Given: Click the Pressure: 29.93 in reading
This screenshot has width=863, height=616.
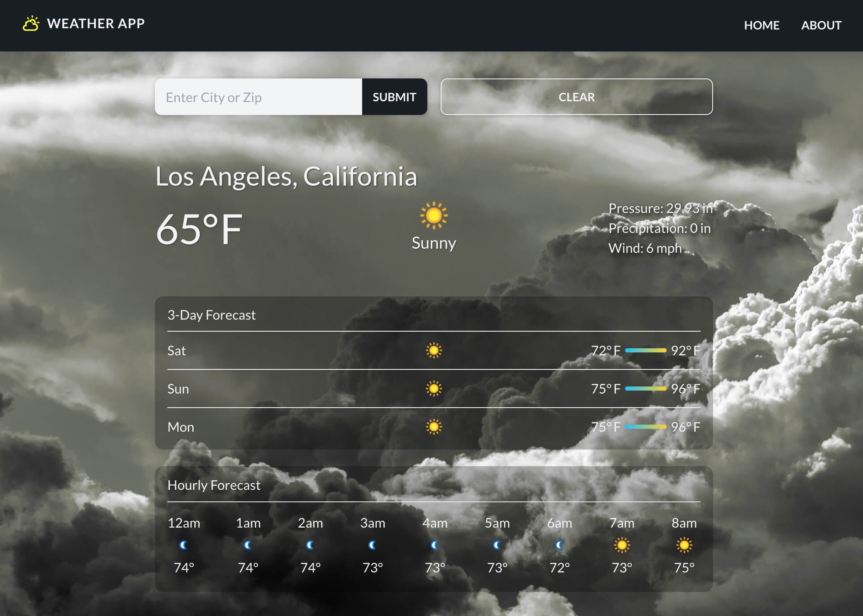Looking at the screenshot, I should click(x=660, y=208).
